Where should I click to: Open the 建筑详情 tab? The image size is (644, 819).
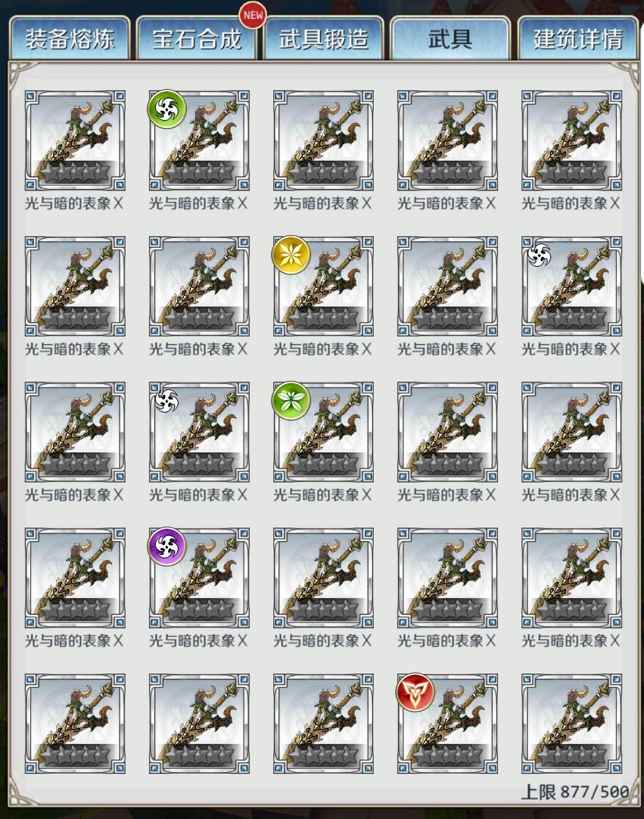coord(577,38)
